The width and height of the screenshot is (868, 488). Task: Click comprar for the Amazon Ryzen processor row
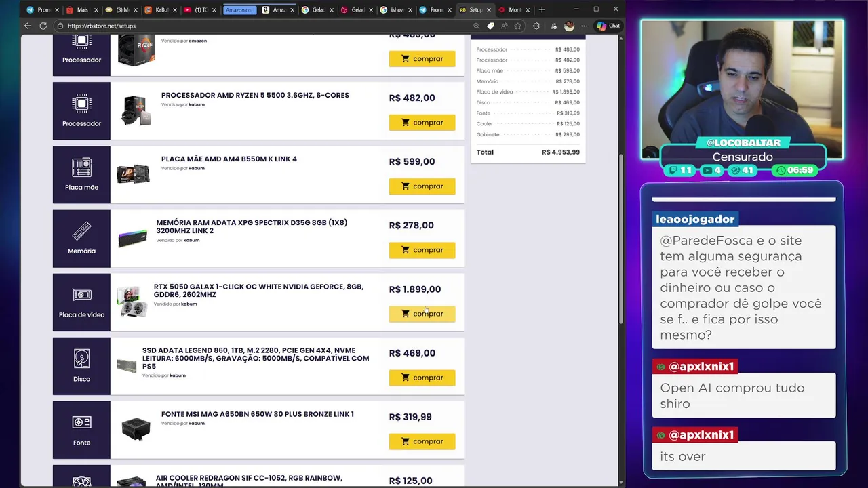click(422, 59)
